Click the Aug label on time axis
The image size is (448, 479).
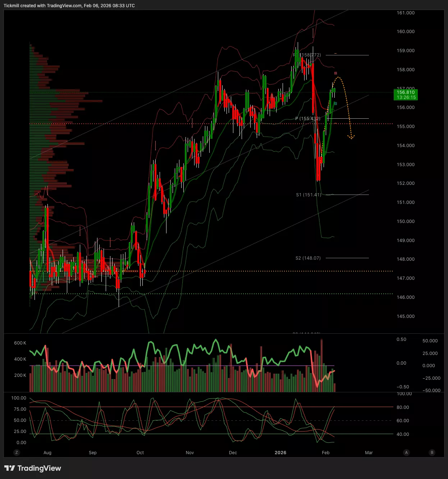[47, 452]
